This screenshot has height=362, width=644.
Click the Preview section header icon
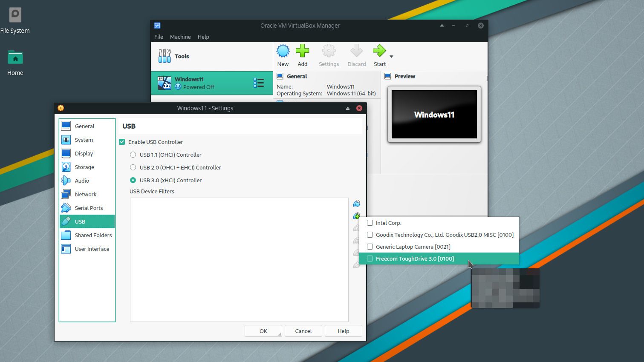coord(388,76)
